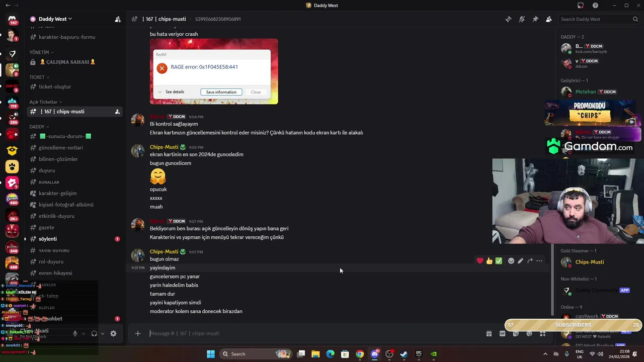
Task: Toggle the member list visibility
Action: coord(549,19)
